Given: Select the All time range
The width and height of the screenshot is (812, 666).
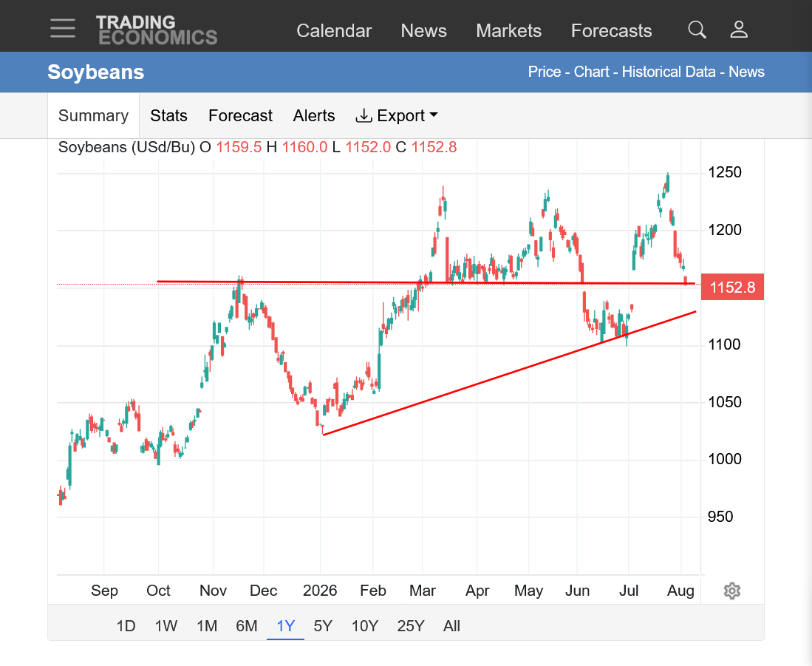Looking at the screenshot, I should click(x=451, y=626).
